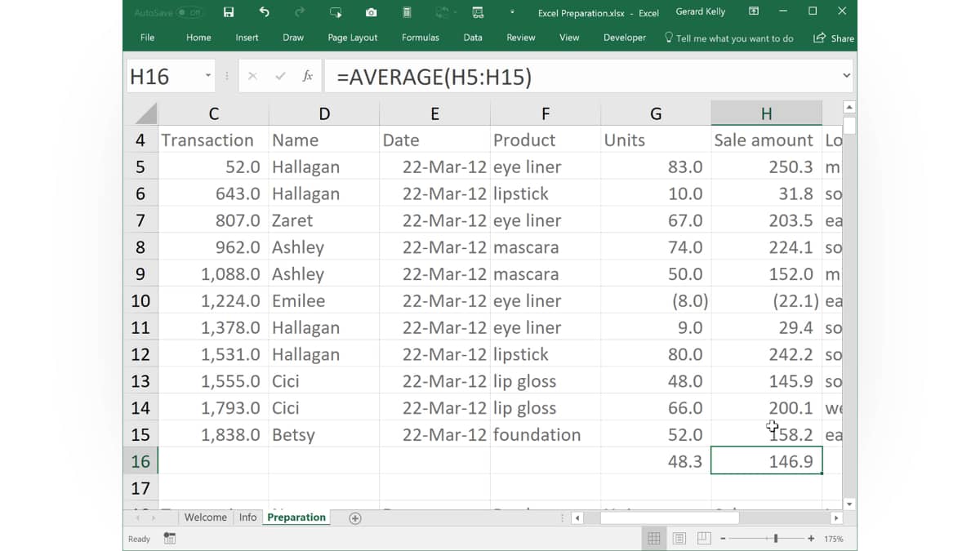Click the horizontal scrollbar right arrow
The height and width of the screenshot is (551, 980).
click(x=836, y=518)
